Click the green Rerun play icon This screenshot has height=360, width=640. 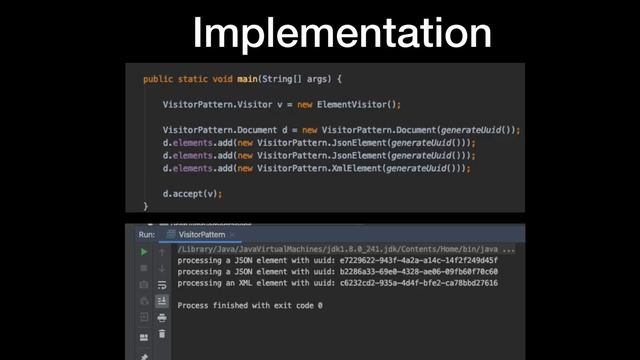[x=144, y=252]
